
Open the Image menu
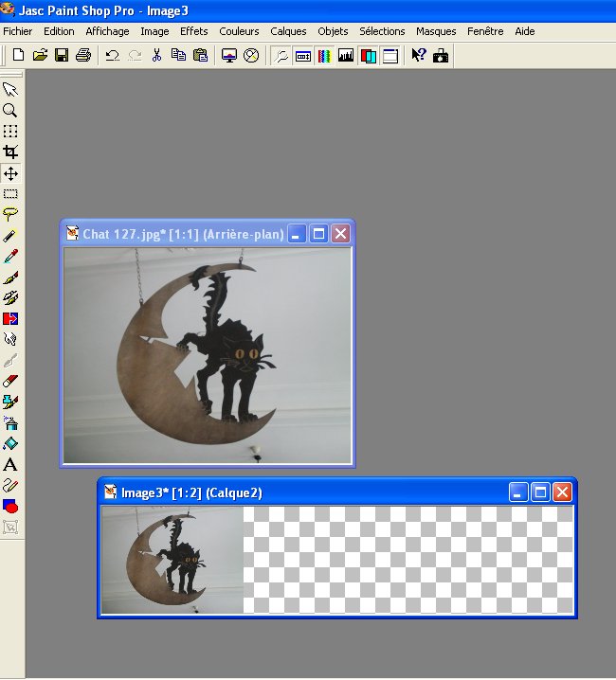click(x=154, y=31)
